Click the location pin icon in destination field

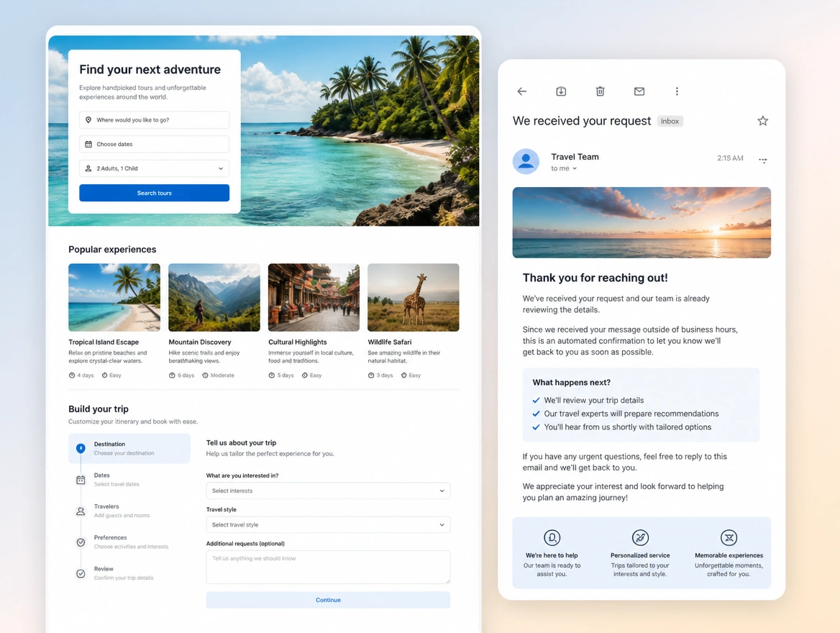[x=88, y=120]
